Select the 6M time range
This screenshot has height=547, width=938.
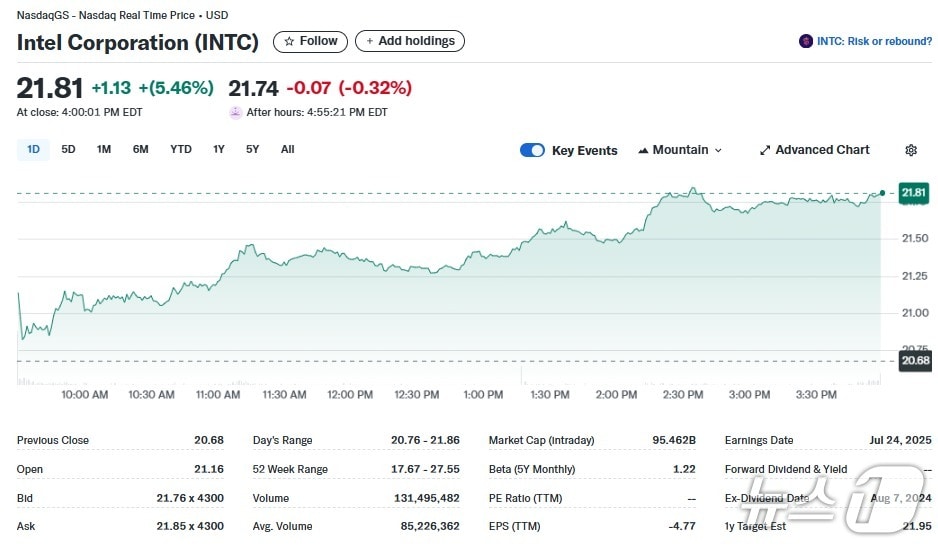pos(140,150)
